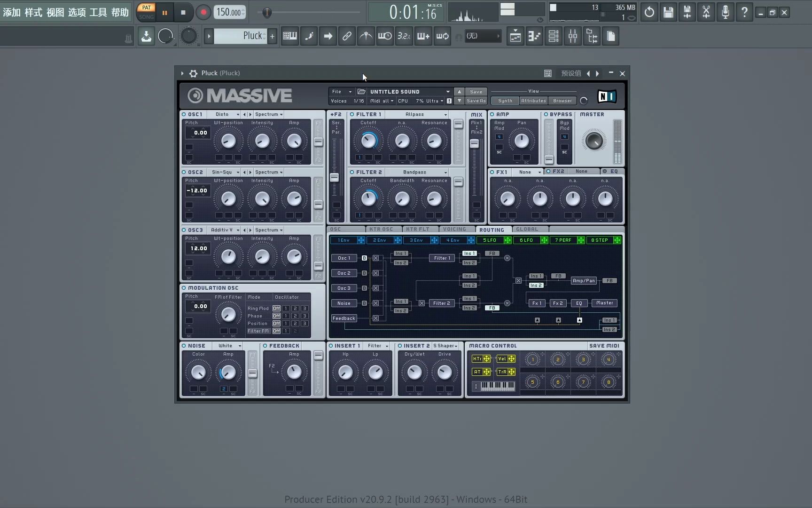The height and width of the screenshot is (508, 812).
Task: Click the Native Instruments NI logo
Action: point(607,96)
